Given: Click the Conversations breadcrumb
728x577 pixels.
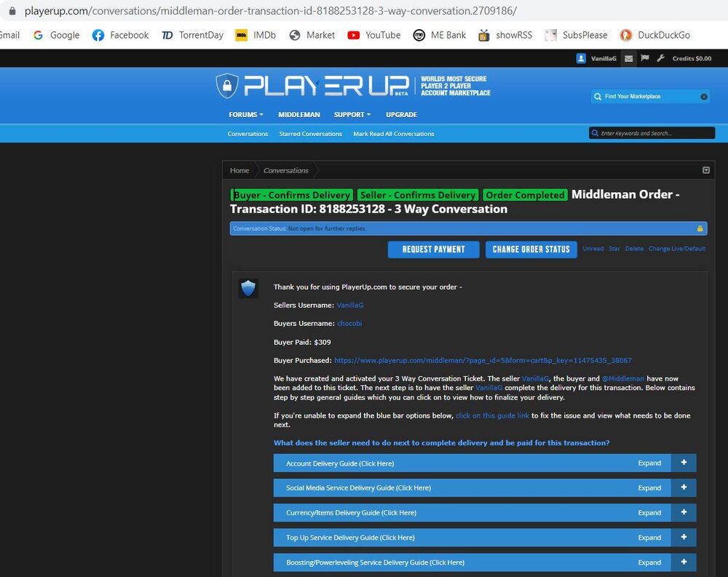Looking at the screenshot, I should tap(285, 170).
